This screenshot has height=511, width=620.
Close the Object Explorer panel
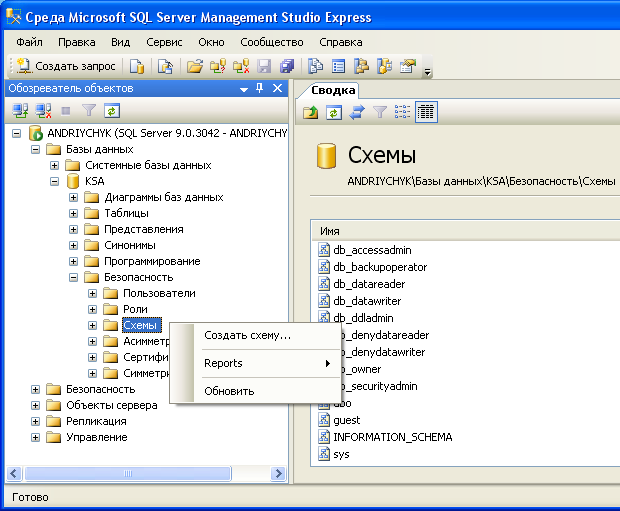pyautogui.click(x=278, y=88)
